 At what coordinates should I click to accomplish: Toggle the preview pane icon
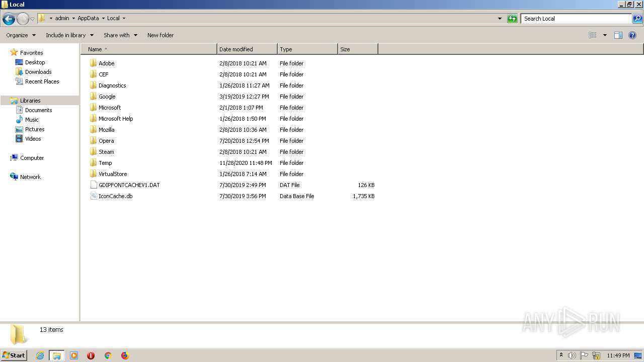(x=618, y=35)
